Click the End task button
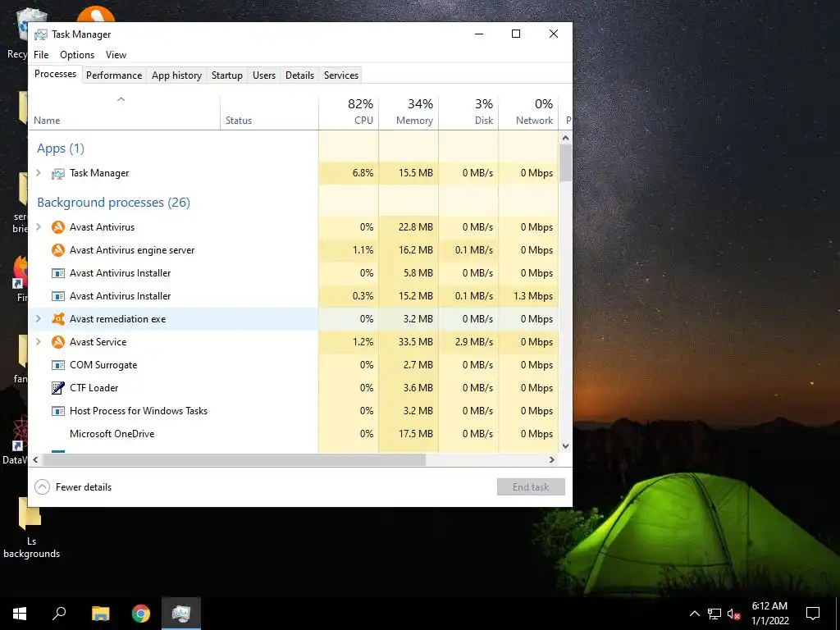840x630 pixels. pos(531,487)
